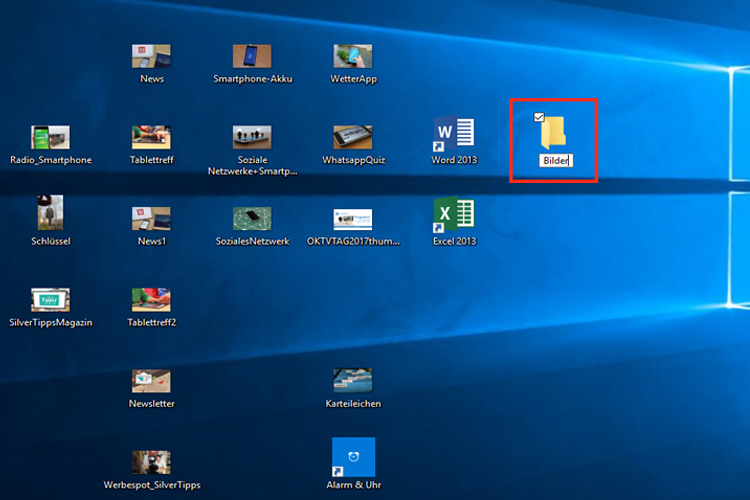The height and width of the screenshot is (500, 750).
Task: Select the Tablettreff2 desktop icon
Action: point(151,300)
